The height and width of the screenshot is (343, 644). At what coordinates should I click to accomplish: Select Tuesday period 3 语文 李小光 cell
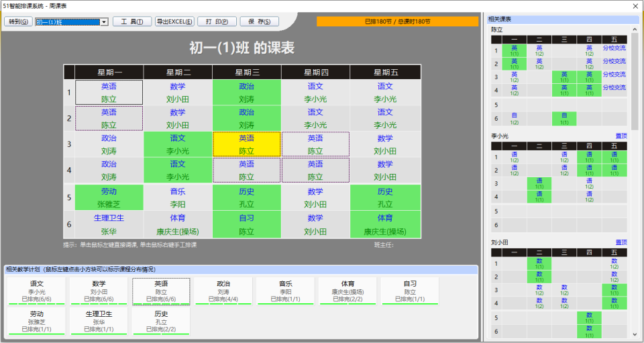177,144
